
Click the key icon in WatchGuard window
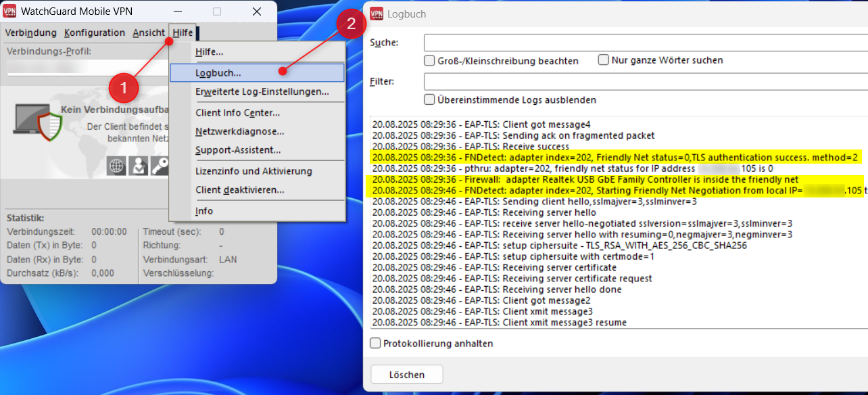tap(159, 166)
